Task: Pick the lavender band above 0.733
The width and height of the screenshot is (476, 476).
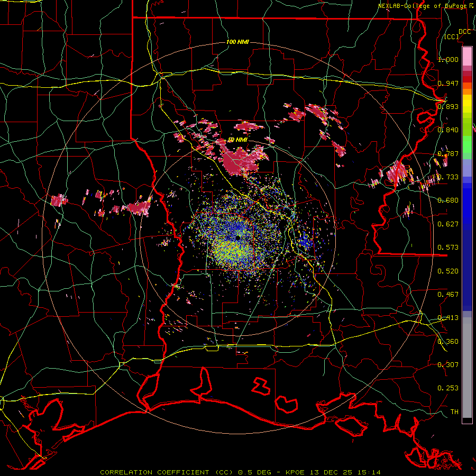Action: pos(467,168)
